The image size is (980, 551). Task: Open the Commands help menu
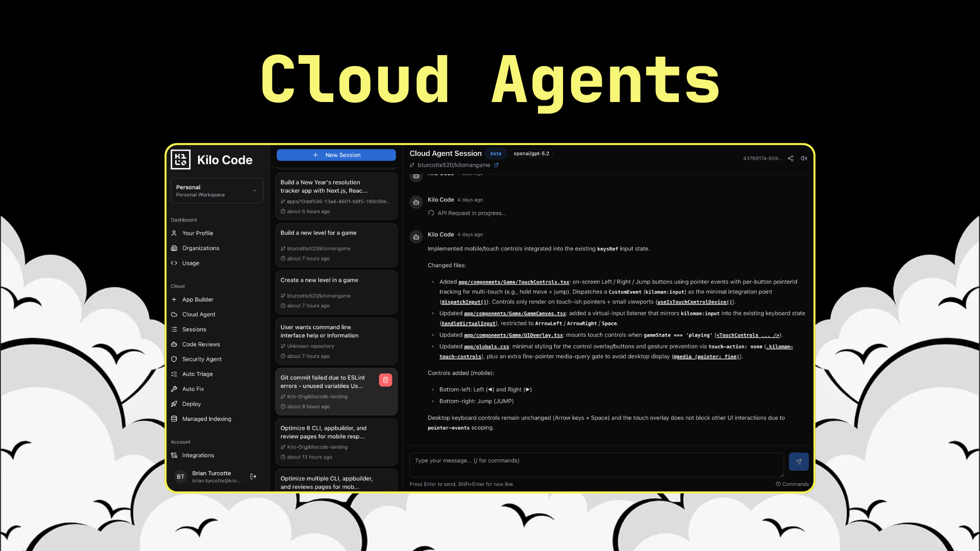point(792,484)
